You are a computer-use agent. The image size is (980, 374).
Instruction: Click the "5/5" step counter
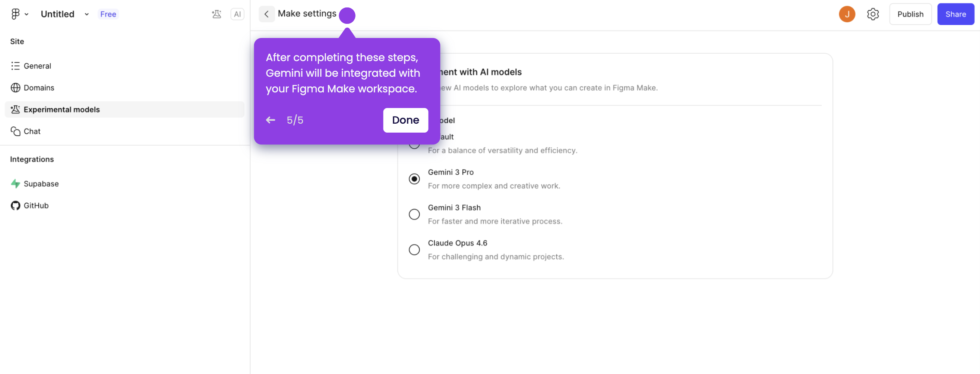point(295,120)
